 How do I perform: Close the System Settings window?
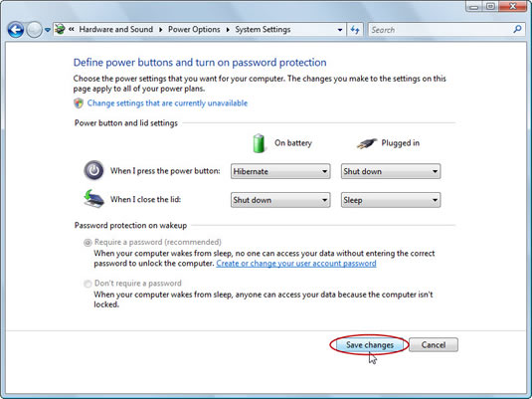click(513, 6)
